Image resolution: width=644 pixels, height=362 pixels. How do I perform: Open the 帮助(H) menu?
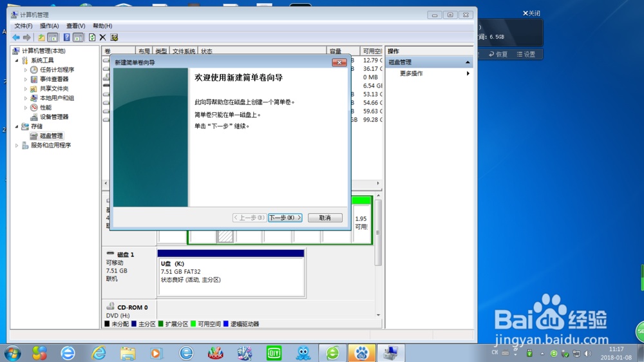point(102,26)
